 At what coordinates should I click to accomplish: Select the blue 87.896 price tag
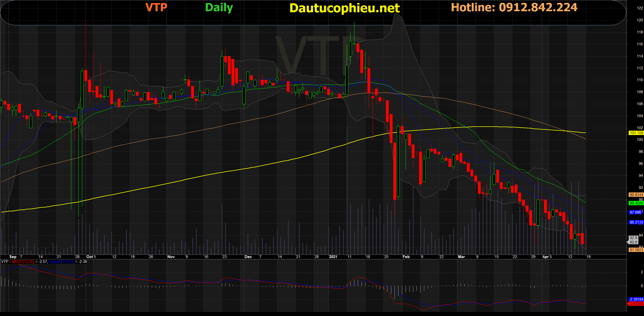pos(636,212)
